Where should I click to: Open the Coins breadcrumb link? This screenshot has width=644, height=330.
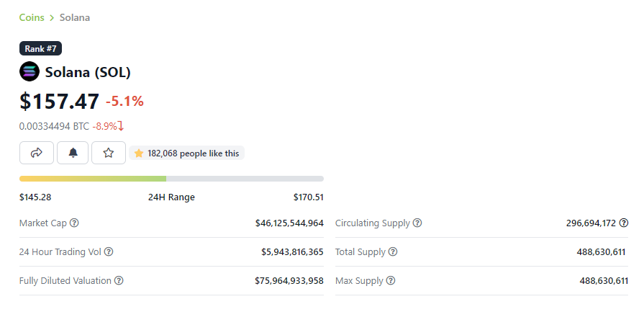[32, 18]
